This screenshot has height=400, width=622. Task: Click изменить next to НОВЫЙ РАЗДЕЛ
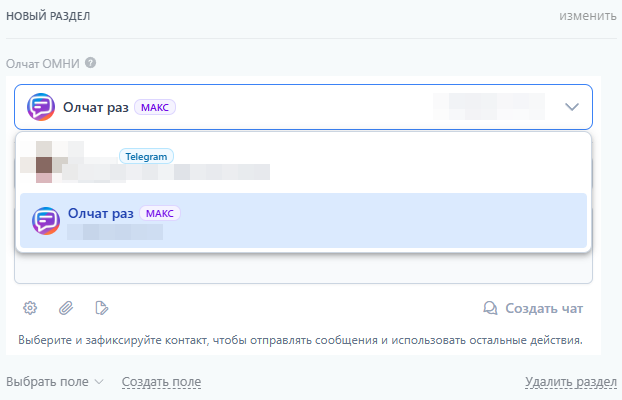point(588,16)
